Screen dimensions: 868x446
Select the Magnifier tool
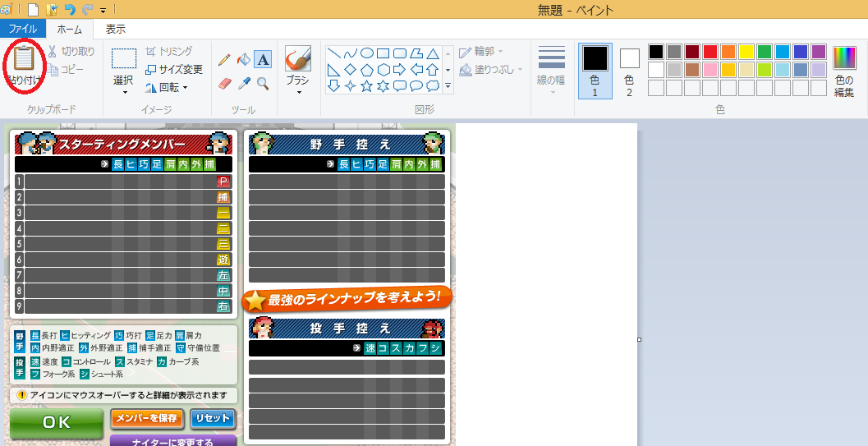point(263,84)
